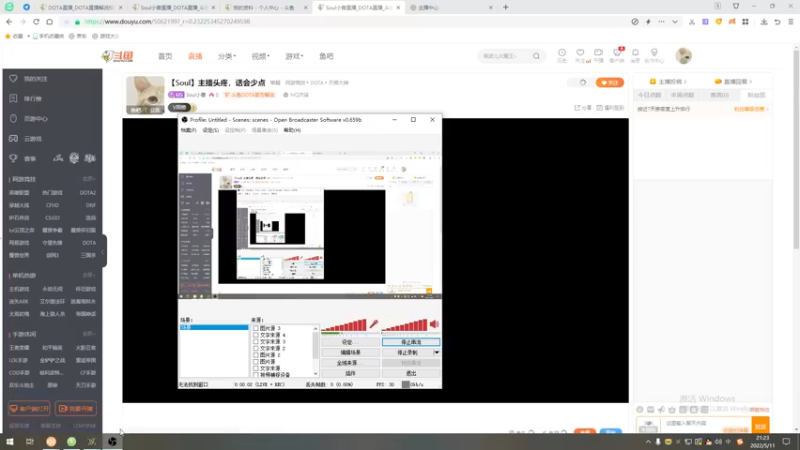The image size is (800, 450).
Task: Click the browser home icon
Action: click(x=49, y=21)
